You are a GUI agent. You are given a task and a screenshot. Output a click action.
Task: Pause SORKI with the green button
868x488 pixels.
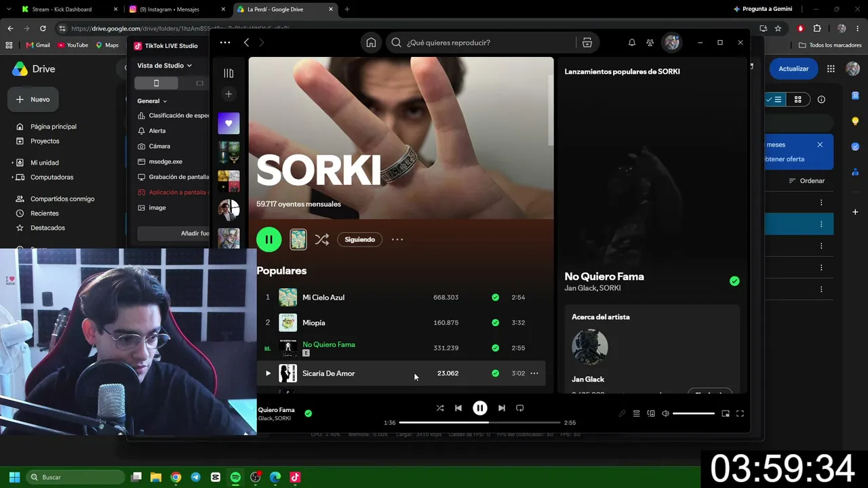click(269, 239)
